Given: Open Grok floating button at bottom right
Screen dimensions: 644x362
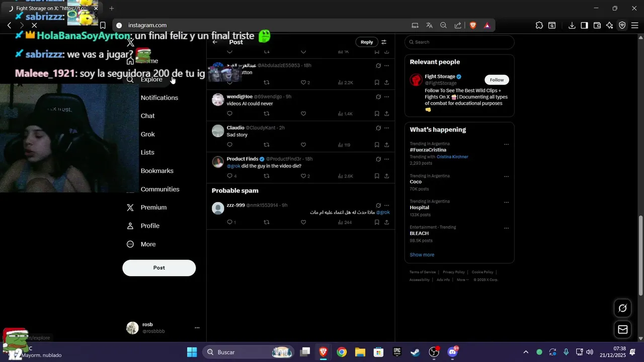Looking at the screenshot, I should pos(622,308).
